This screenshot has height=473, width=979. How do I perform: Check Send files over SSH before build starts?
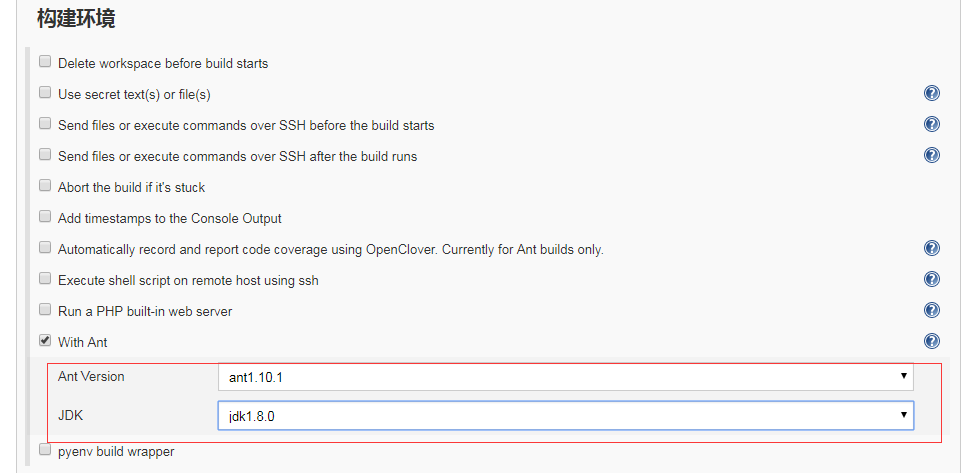[x=45, y=124]
